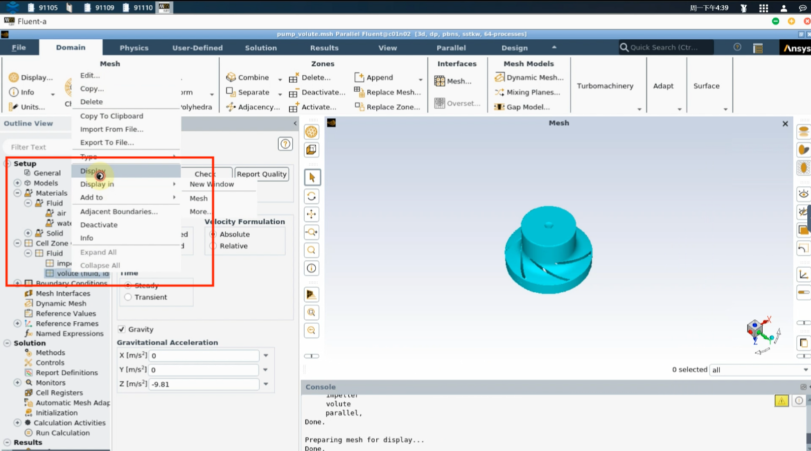Click Append in Zones group

[374, 78]
